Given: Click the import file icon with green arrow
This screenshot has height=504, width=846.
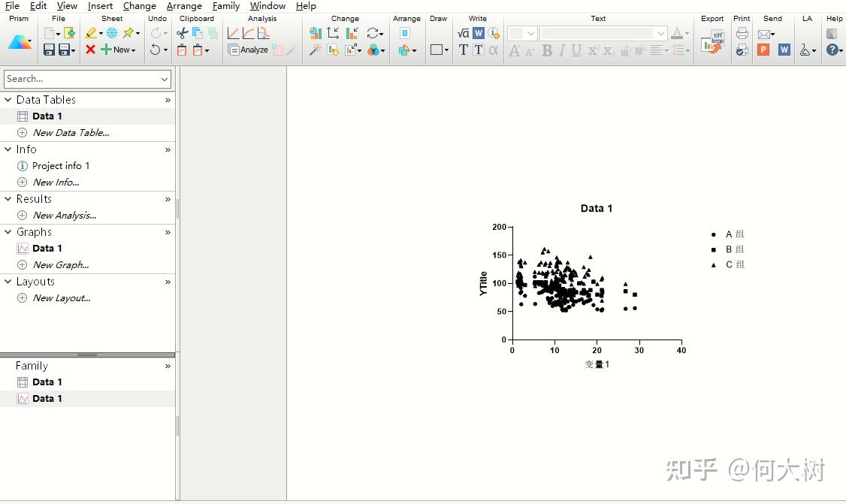Looking at the screenshot, I should [69, 33].
